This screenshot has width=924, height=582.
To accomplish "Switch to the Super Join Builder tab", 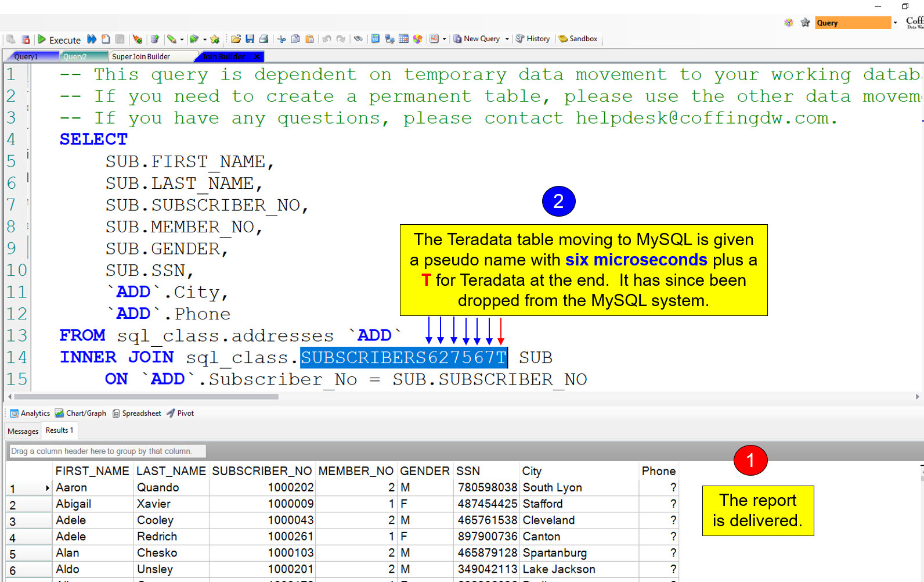I will coord(141,56).
